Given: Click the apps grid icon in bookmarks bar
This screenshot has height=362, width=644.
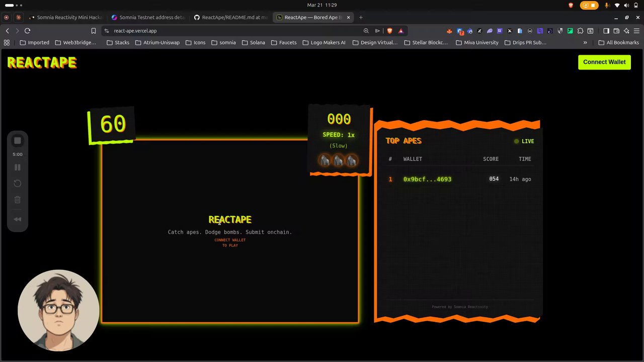Looking at the screenshot, I should (7, 43).
